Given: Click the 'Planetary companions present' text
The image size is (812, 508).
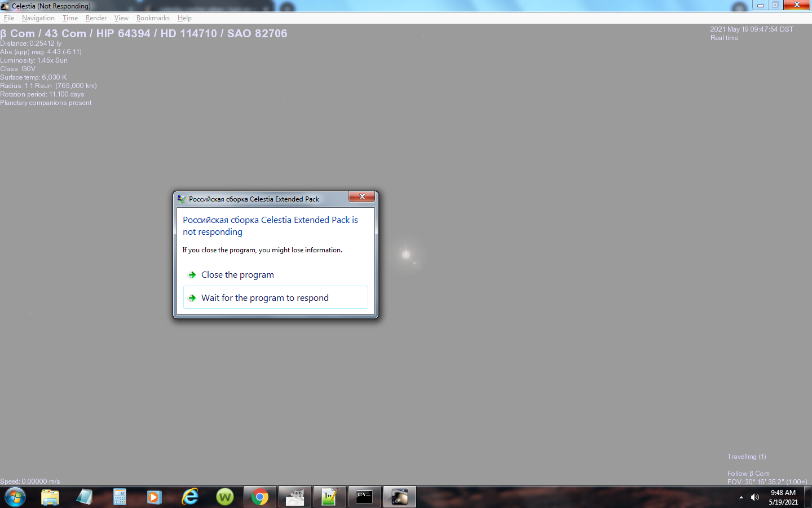Looking at the screenshot, I should (46, 103).
